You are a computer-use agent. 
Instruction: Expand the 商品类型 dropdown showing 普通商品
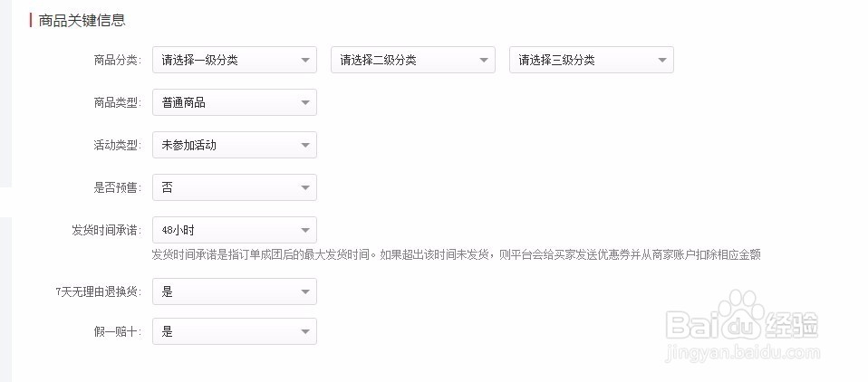[x=234, y=102]
